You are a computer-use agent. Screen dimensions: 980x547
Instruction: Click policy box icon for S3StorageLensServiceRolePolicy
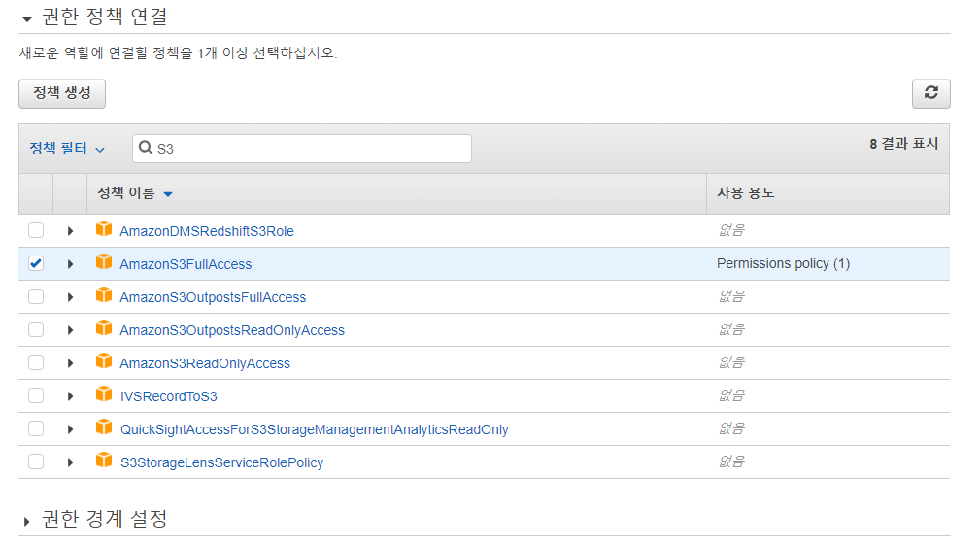click(104, 462)
